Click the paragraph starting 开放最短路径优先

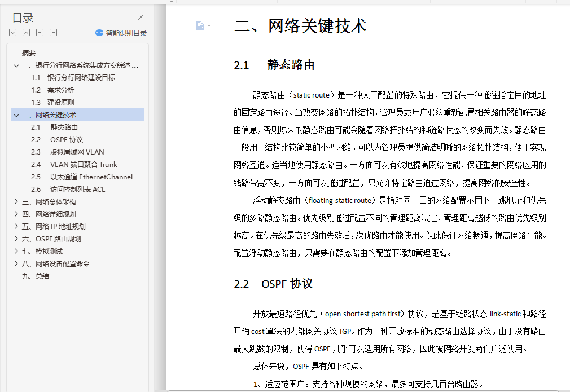[x=390, y=331]
